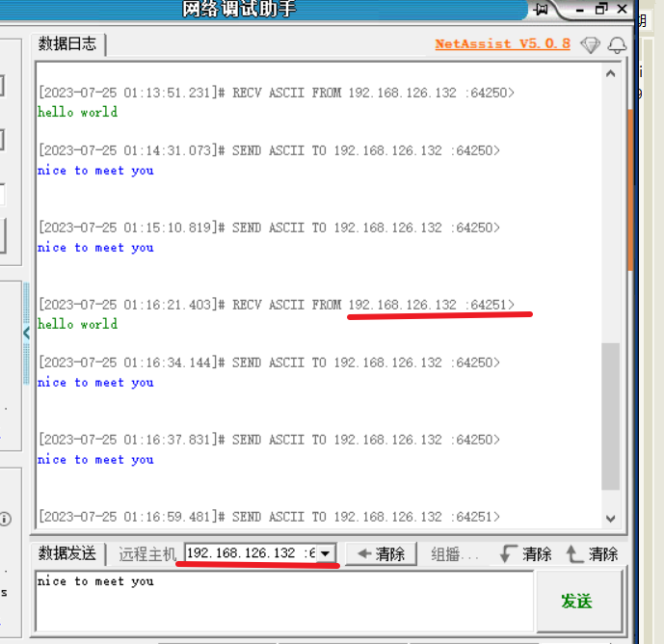Click the grey scrollbar thumb in the log
The height and width of the screenshot is (644, 664).
coord(610,416)
